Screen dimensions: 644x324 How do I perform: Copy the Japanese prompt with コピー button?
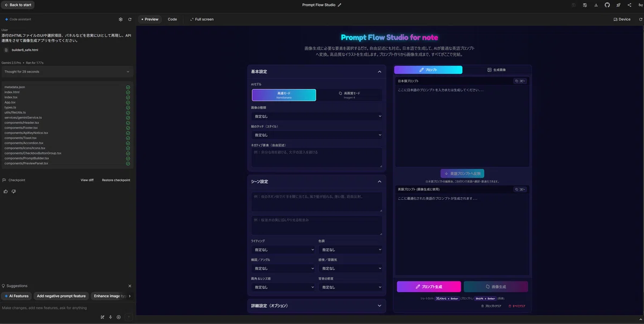(x=521, y=81)
